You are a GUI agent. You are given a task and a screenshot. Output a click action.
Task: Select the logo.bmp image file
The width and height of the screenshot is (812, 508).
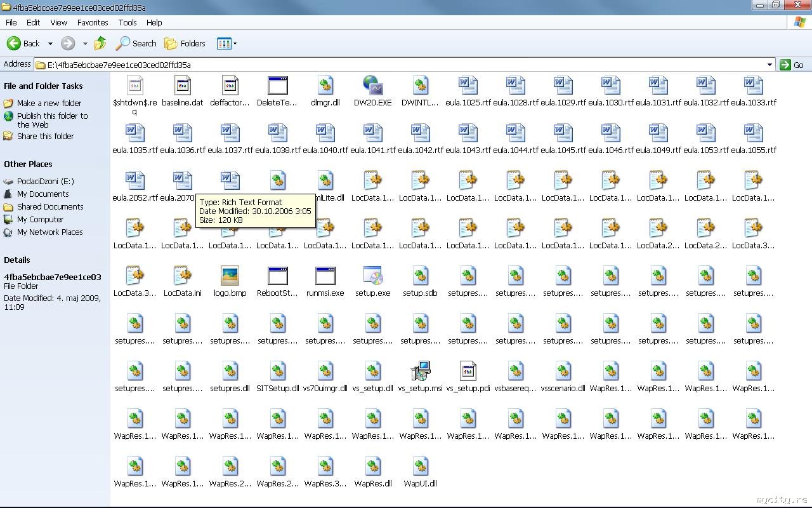[230, 277]
